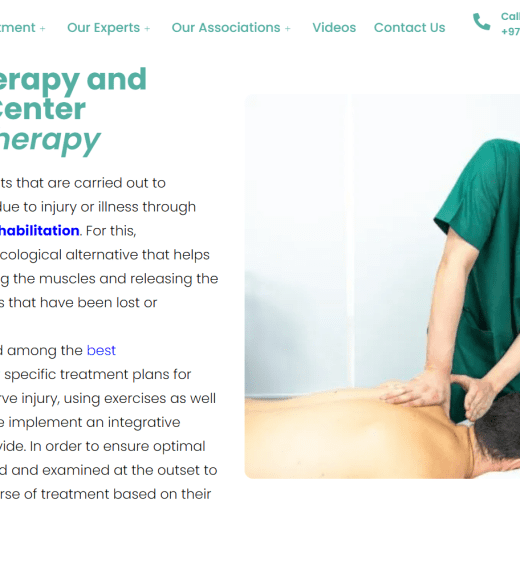The width and height of the screenshot is (520, 562).
Task: Open the partially visible Treatment menu
Action: coord(18,28)
